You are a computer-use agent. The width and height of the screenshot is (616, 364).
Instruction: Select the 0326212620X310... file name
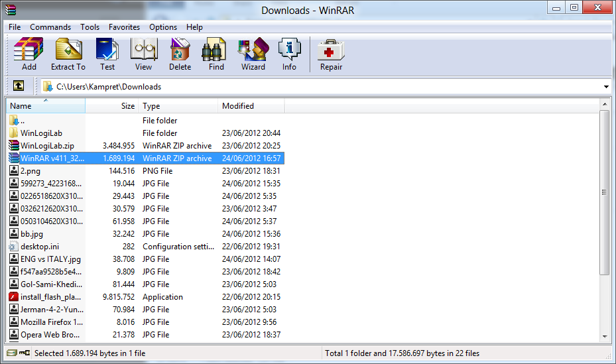pyautogui.click(x=52, y=208)
